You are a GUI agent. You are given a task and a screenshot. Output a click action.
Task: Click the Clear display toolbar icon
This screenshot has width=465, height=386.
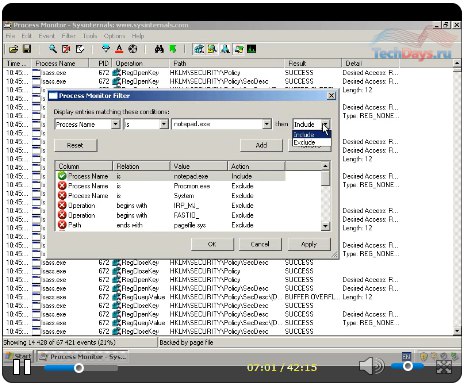pos(80,49)
